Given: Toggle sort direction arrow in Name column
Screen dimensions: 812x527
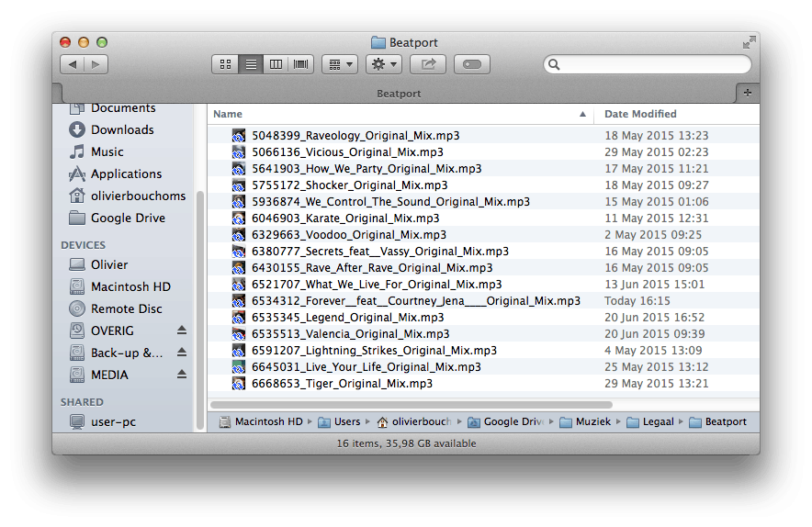Looking at the screenshot, I should (582, 115).
